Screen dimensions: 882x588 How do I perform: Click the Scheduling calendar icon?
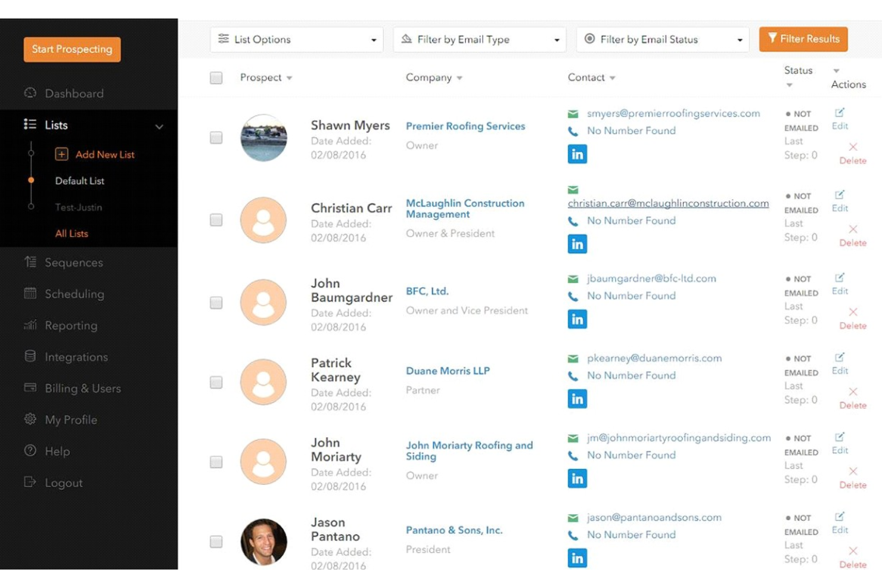pos(30,293)
